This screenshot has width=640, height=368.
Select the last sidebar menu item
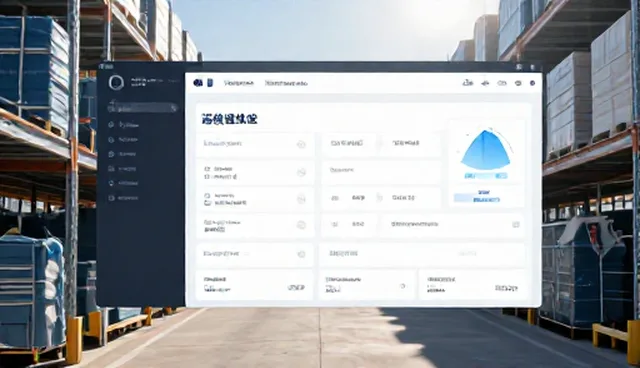click(123, 198)
